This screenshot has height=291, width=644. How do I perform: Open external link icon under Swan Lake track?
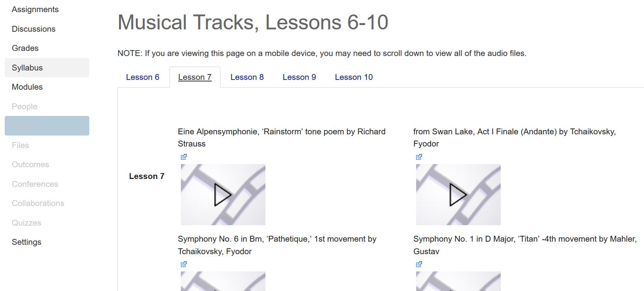(419, 157)
